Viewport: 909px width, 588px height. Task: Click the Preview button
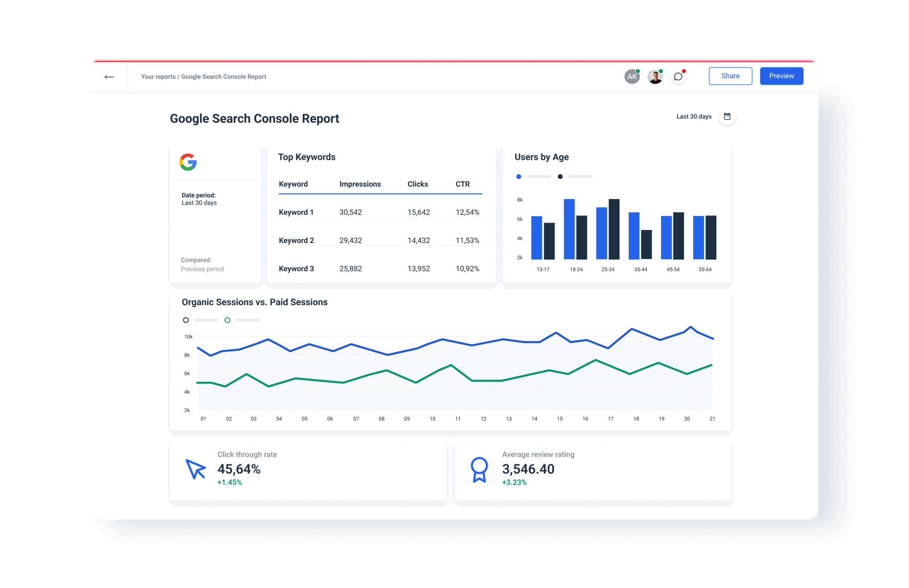click(x=781, y=76)
